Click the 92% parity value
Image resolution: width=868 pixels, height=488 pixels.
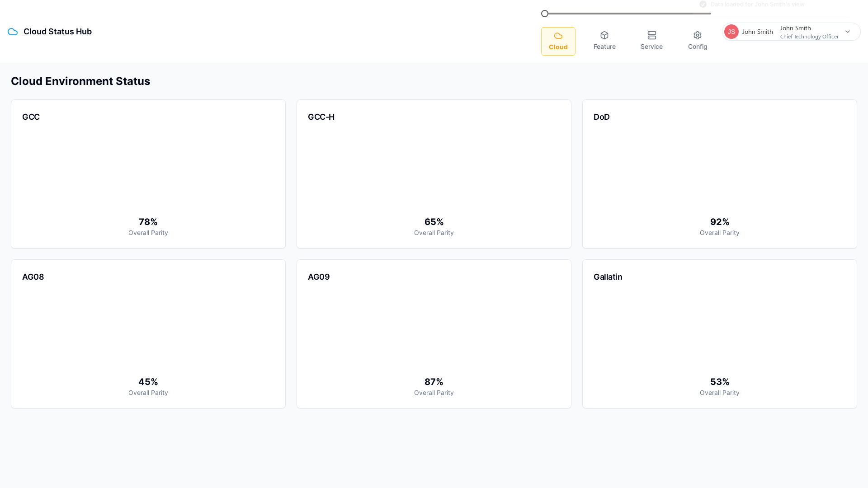pyautogui.click(x=720, y=222)
